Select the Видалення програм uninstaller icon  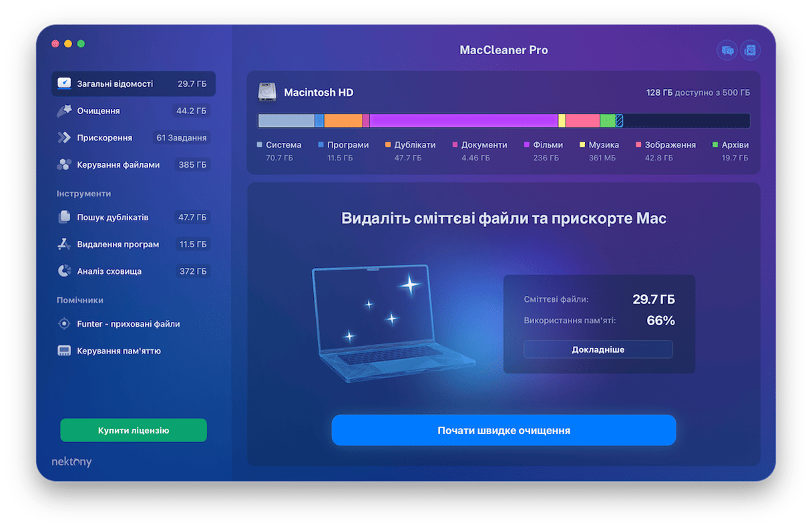[64, 244]
